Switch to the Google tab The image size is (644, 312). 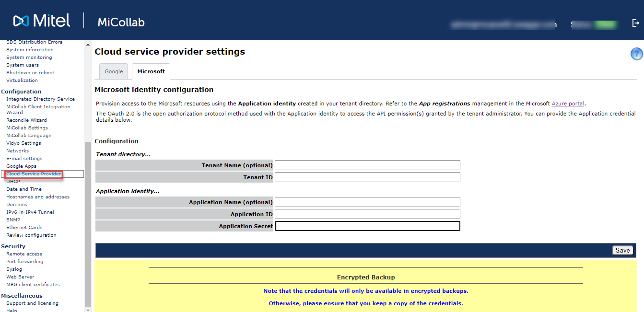(x=113, y=71)
